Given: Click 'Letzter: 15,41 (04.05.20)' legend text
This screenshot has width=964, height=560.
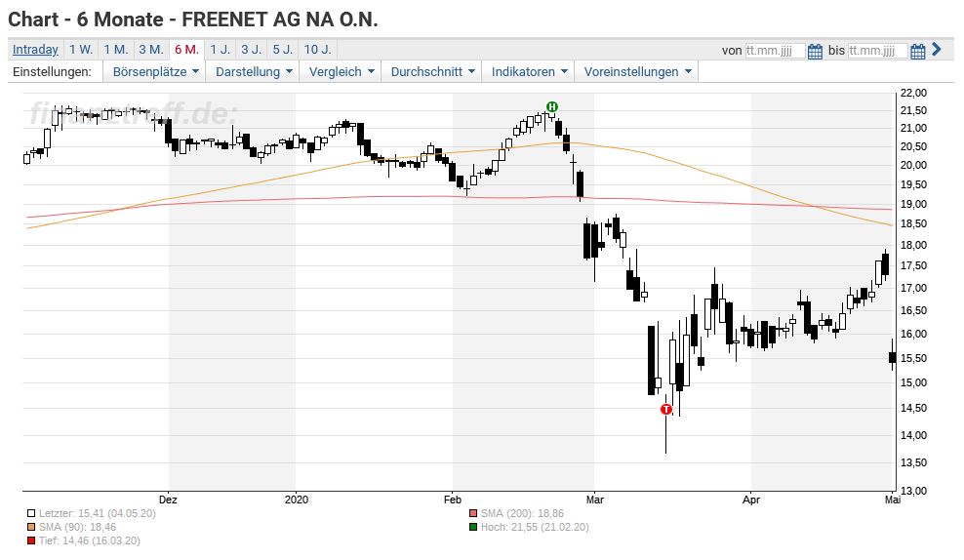Looking at the screenshot, I should point(98,513).
